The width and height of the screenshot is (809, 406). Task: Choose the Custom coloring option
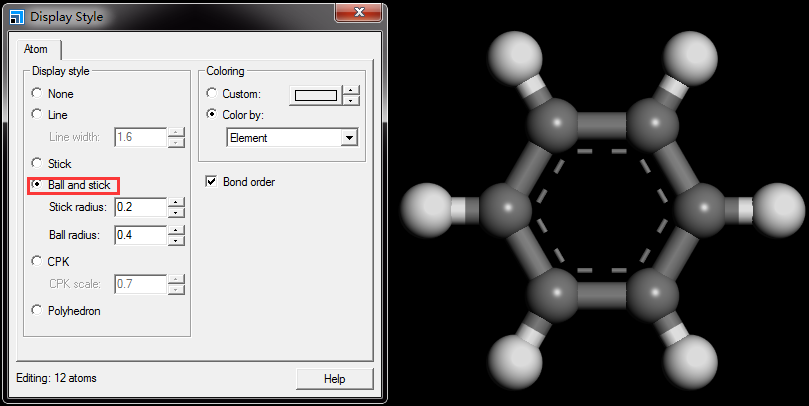(212, 93)
